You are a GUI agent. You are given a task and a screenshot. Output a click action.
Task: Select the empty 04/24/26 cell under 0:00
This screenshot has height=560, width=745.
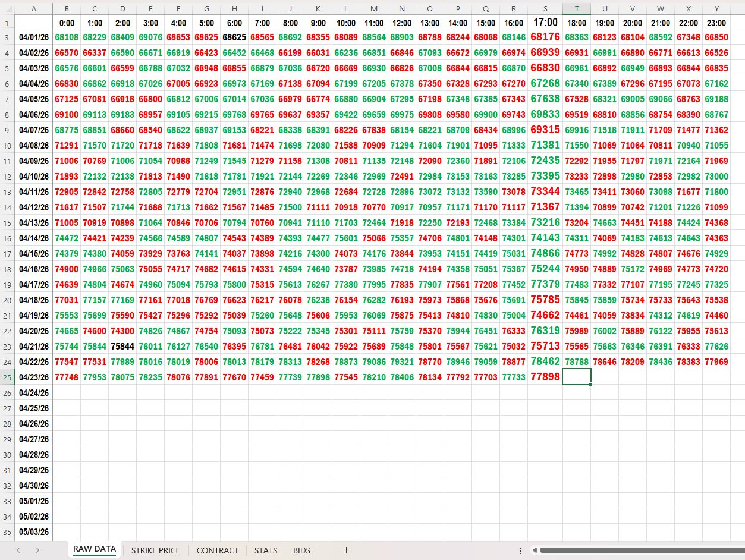[67, 393]
